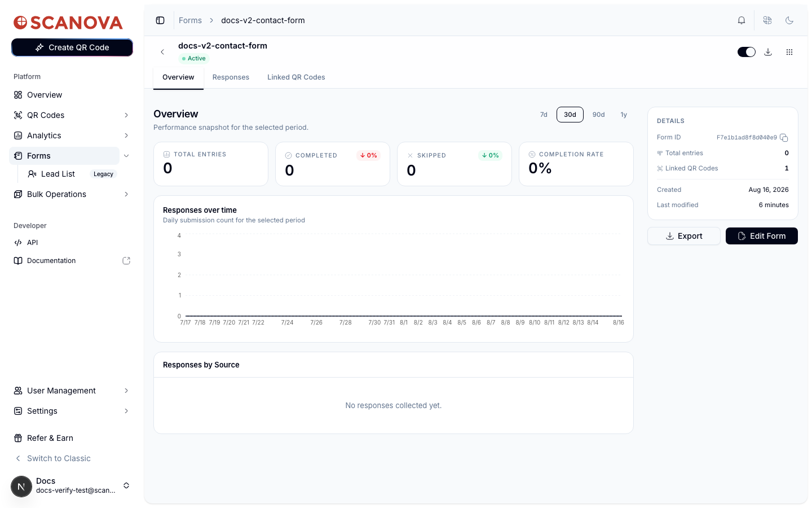
Task: Expand the Analytics submenu
Action: coord(126,135)
